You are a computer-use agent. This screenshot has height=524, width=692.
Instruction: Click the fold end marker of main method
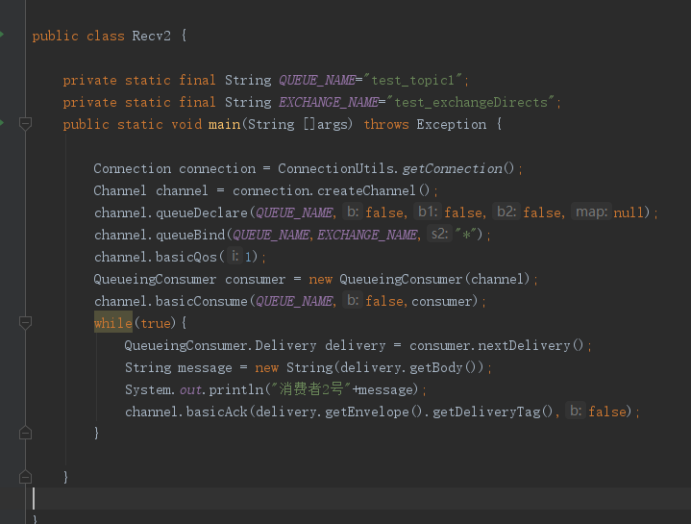[x=25, y=477]
